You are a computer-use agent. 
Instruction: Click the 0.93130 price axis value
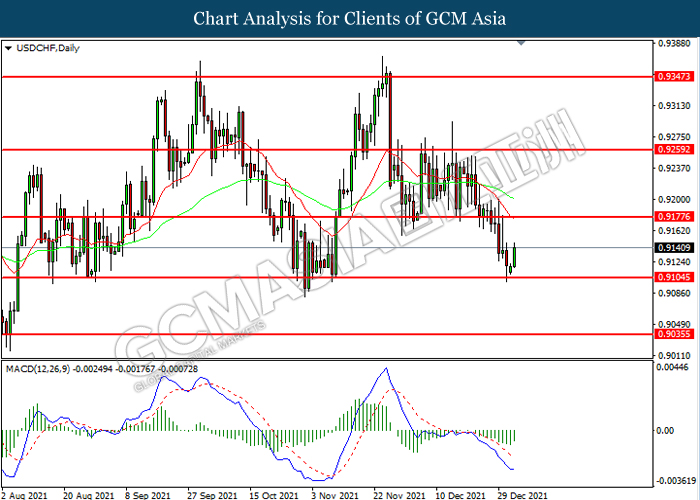[675, 106]
